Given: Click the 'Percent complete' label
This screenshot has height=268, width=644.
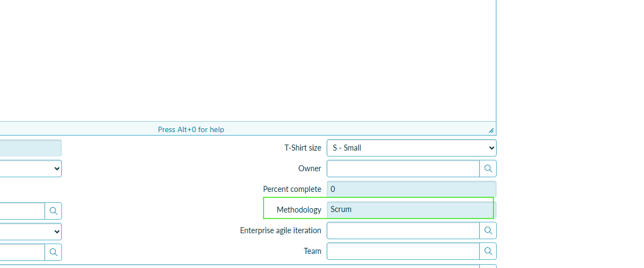Looking at the screenshot, I should pyautogui.click(x=292, y=189).
